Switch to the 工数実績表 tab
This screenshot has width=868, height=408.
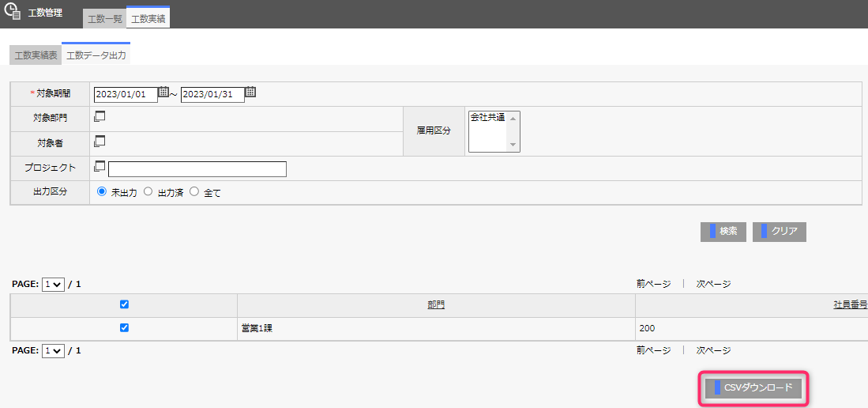(x=36, y=55)
